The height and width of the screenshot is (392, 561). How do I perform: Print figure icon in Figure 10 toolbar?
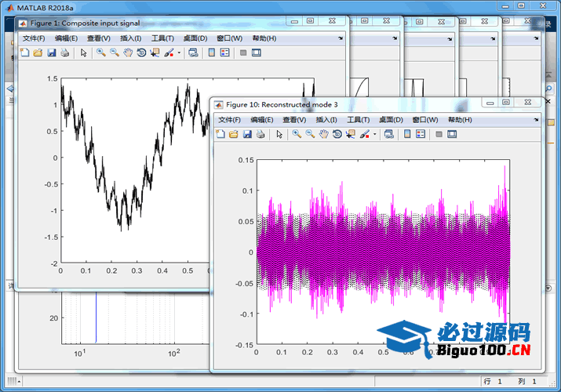(260, 134)
